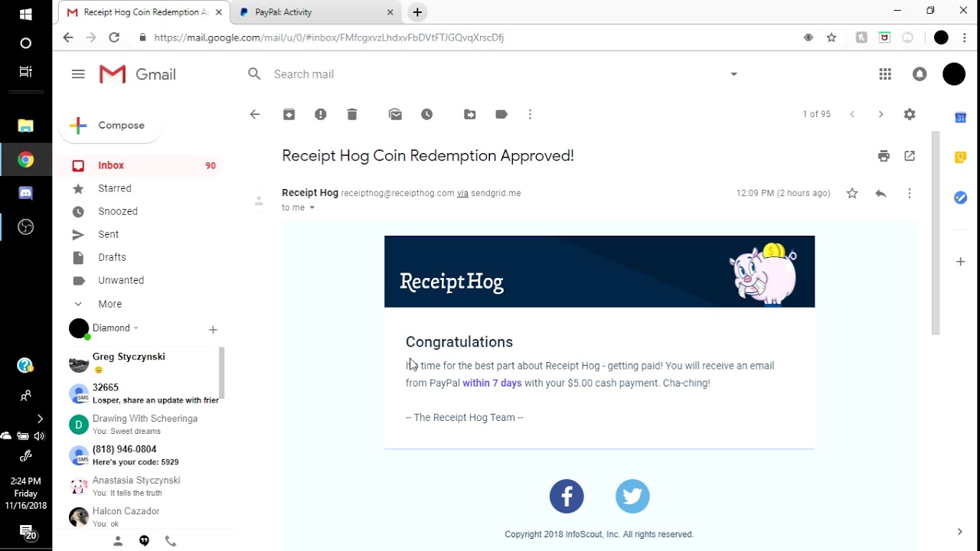
Task: Snooze this email with clock icon
Action: pyautogui.click(x=427, y=114)
